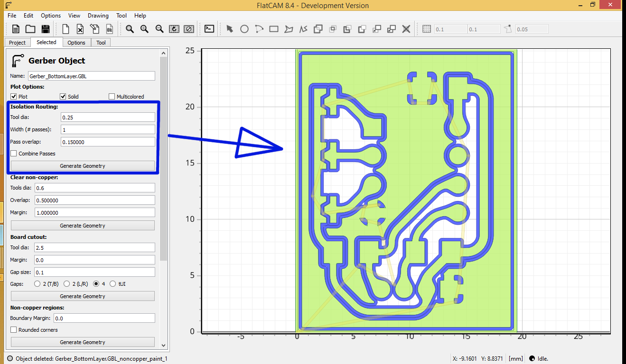Toggle the snap-to-corner icon
This screenshot has width=626, height=364.
coord(508,29)
